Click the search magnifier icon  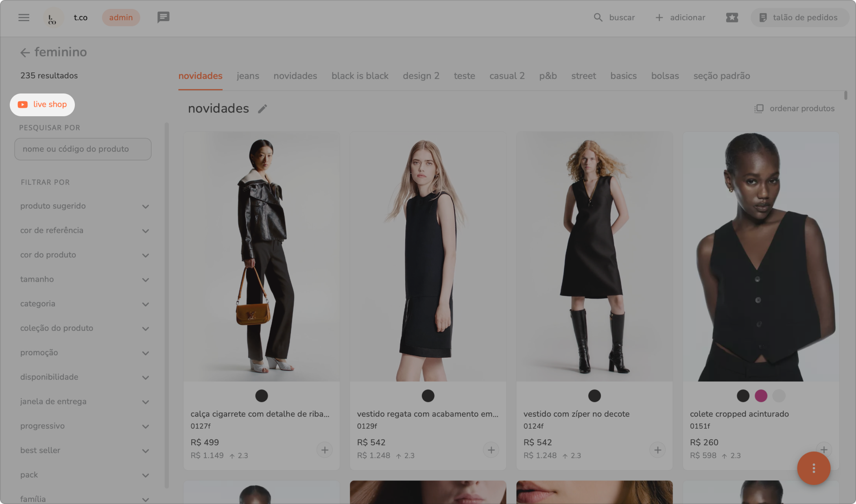coord(598,17)
